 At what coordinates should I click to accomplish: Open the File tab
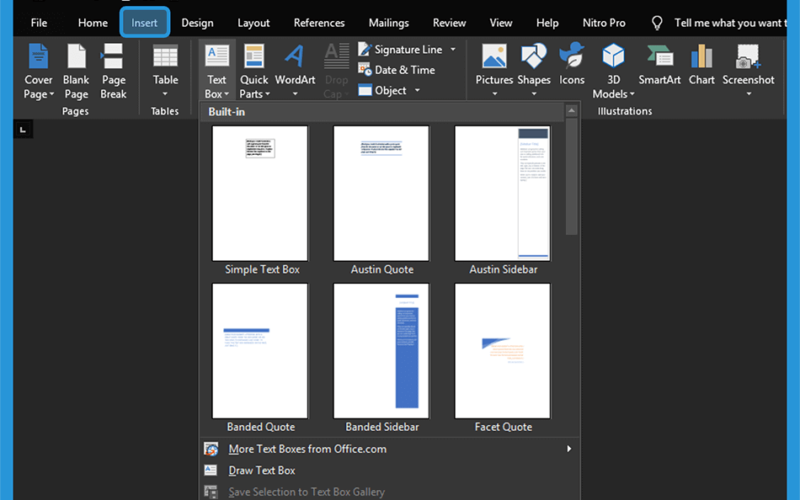tap(39, 23)
